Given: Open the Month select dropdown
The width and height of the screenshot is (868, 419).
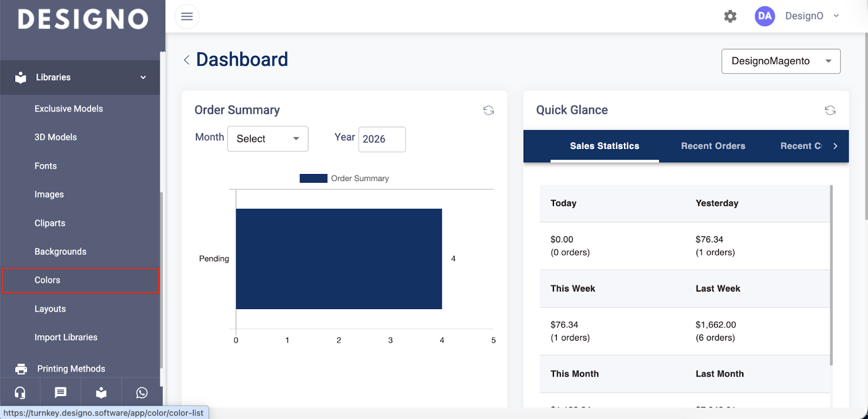Looking at the screenshot, I should [268, 139].
